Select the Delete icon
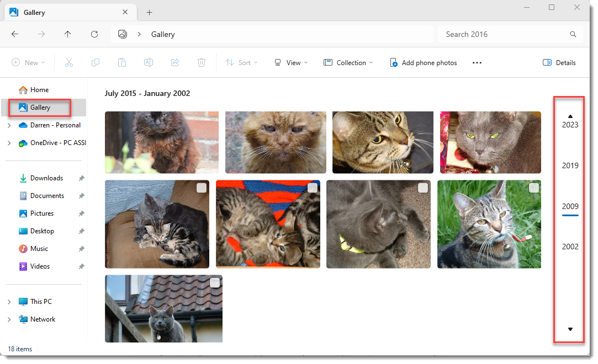This screenshot has width=598, height=364. click(202, 62)
